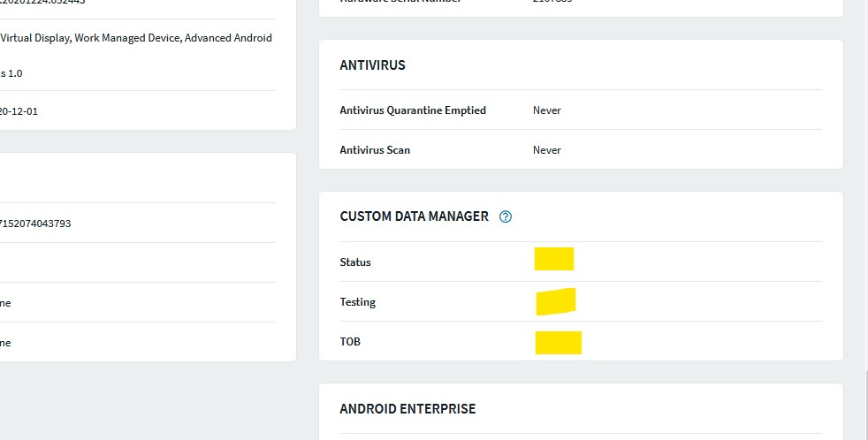The height and width of the screenshot is (440, 868).
Task: Click the ANDROID ENTERPRISE section heading
Action: [407, 409]
